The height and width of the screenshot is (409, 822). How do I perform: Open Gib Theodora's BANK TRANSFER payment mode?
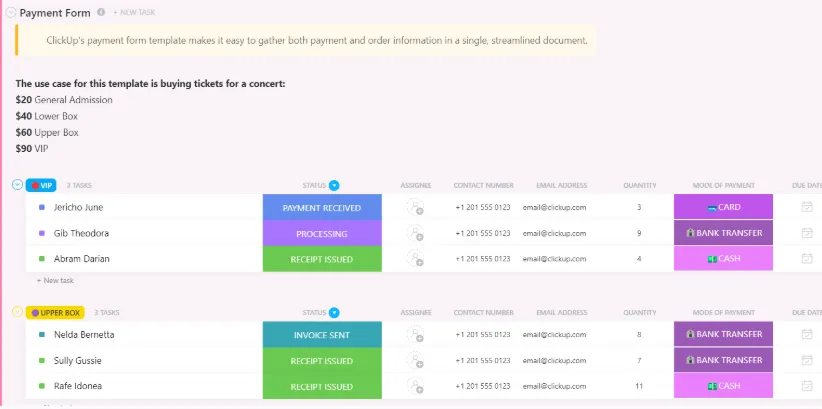(723, 233)
